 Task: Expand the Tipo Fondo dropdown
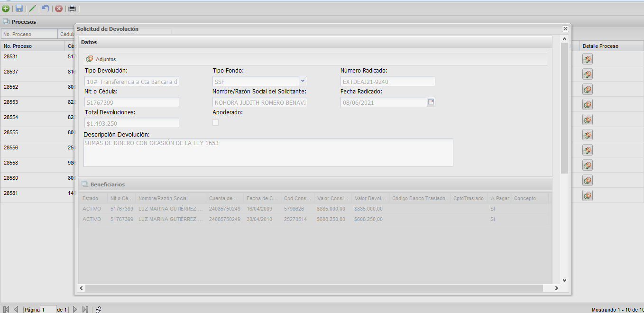(303, 81)
